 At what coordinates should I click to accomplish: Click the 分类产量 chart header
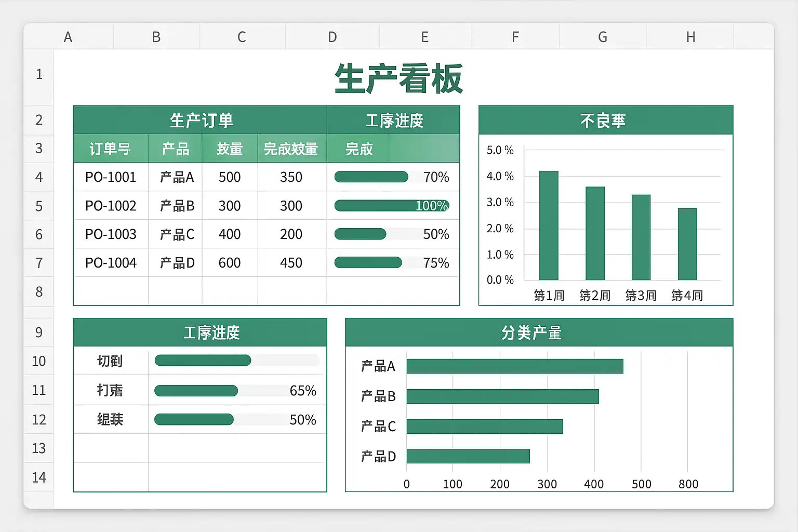pos(539,332)
